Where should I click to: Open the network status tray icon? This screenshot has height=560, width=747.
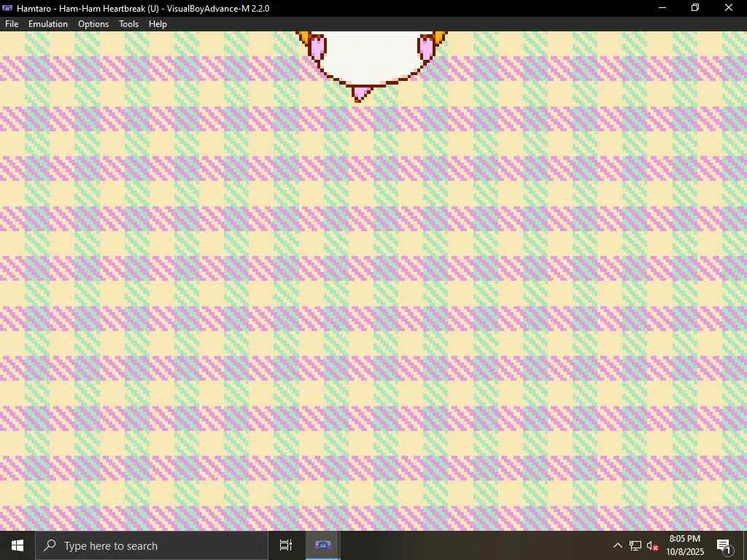(x=635, y=545)
